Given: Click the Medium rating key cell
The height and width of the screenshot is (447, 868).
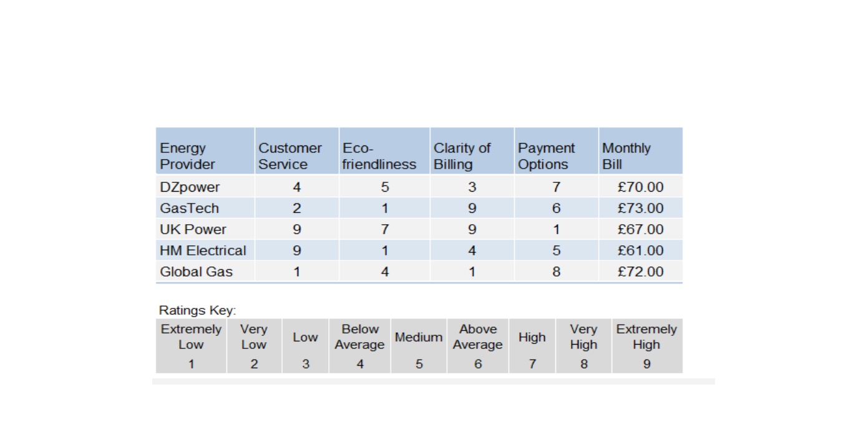Looking at the screenshot, I should click(419, 346).
